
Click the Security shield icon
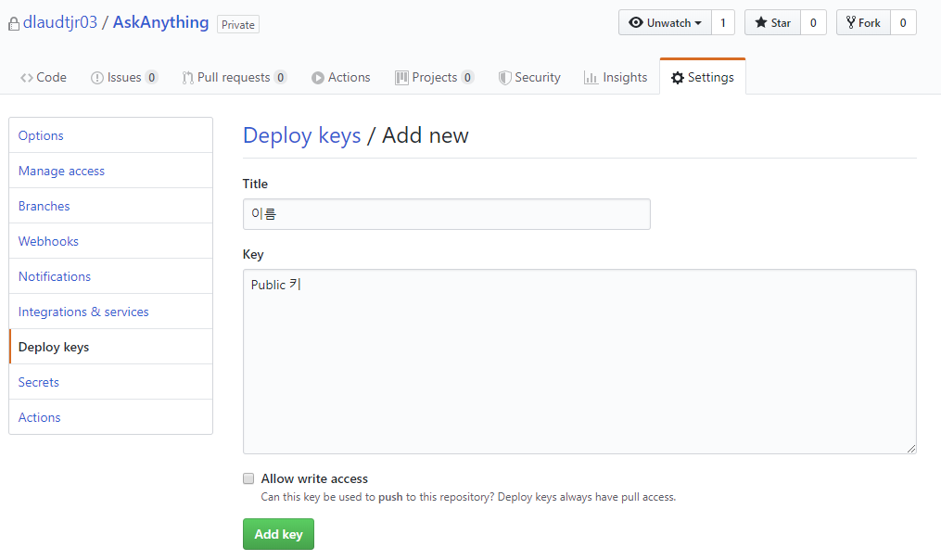[504, 78]
